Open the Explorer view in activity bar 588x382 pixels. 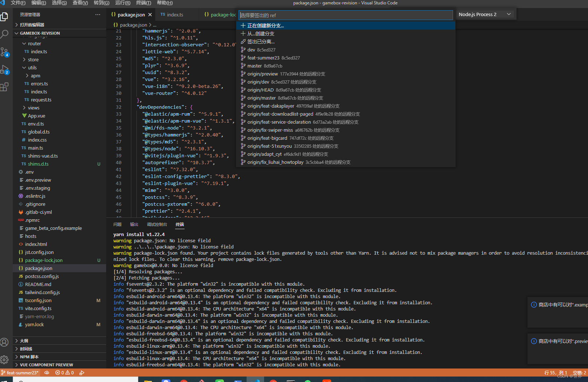click(x=4, y=16)
